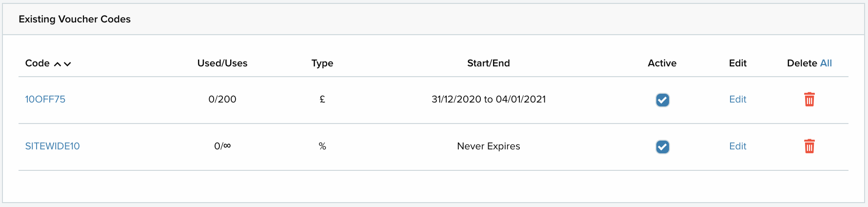
Task: Click the Active column header
Action: (x=662, y=63)
